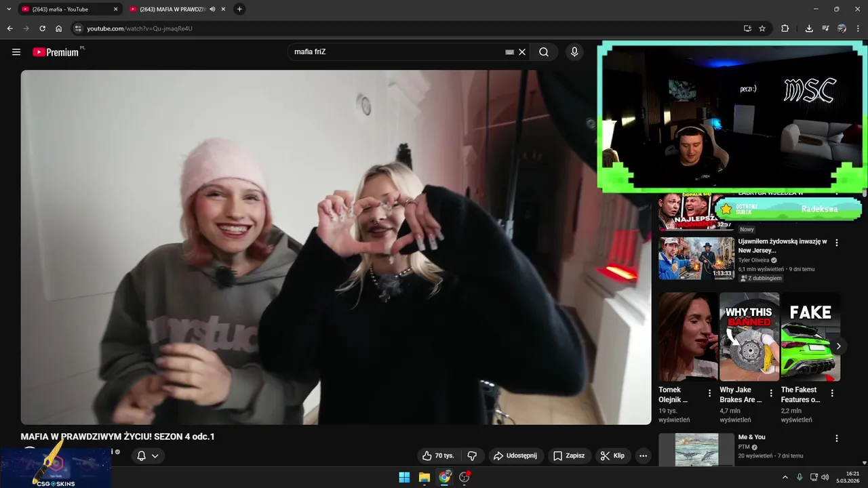Clear the search box with X icon

pos(522,52)
